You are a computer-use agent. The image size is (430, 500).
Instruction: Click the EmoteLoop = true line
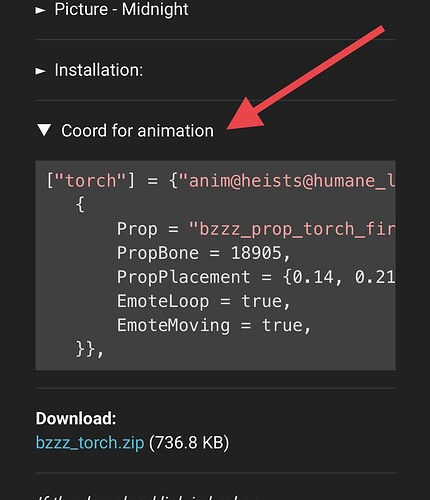[x=204, y=301]
